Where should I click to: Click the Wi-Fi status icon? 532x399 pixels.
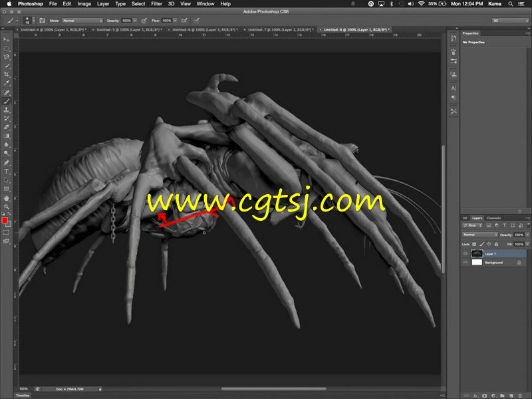pos(421,4)
